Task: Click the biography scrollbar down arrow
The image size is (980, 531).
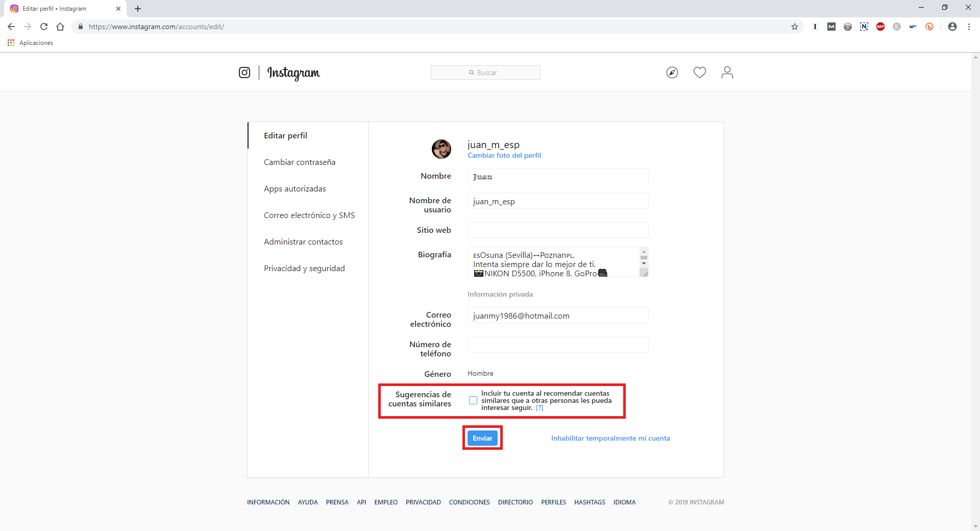Action: pyautogui.click(x=644, y=264)
